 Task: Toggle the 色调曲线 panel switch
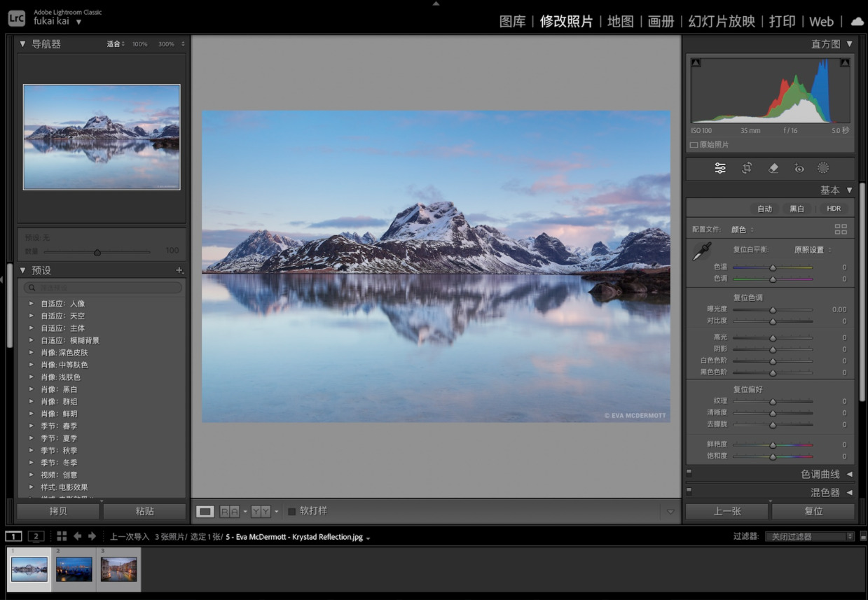[x=689, y=474]
